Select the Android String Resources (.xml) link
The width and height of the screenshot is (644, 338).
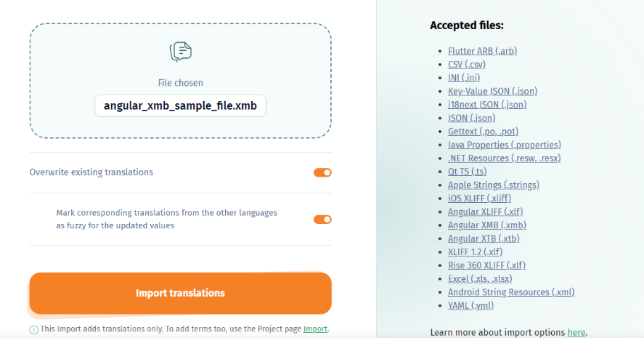point(511,292)
